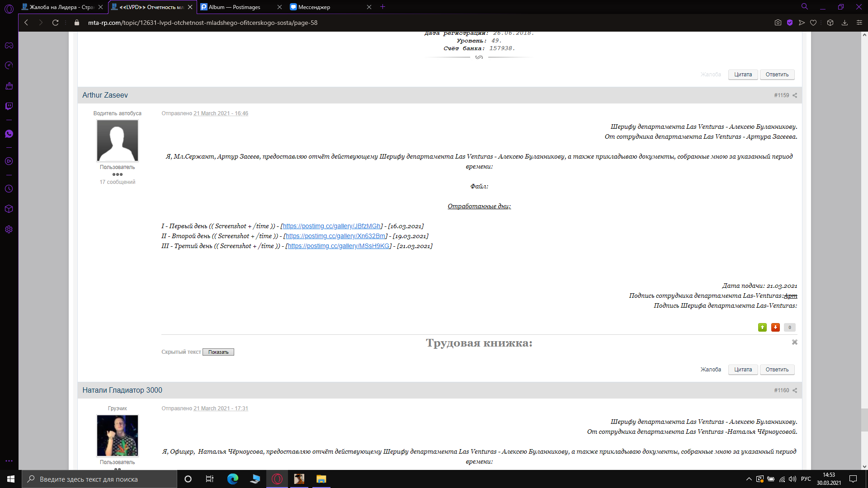
Task: Upvote post #1159 with green arrow
Action: [762, 328]
